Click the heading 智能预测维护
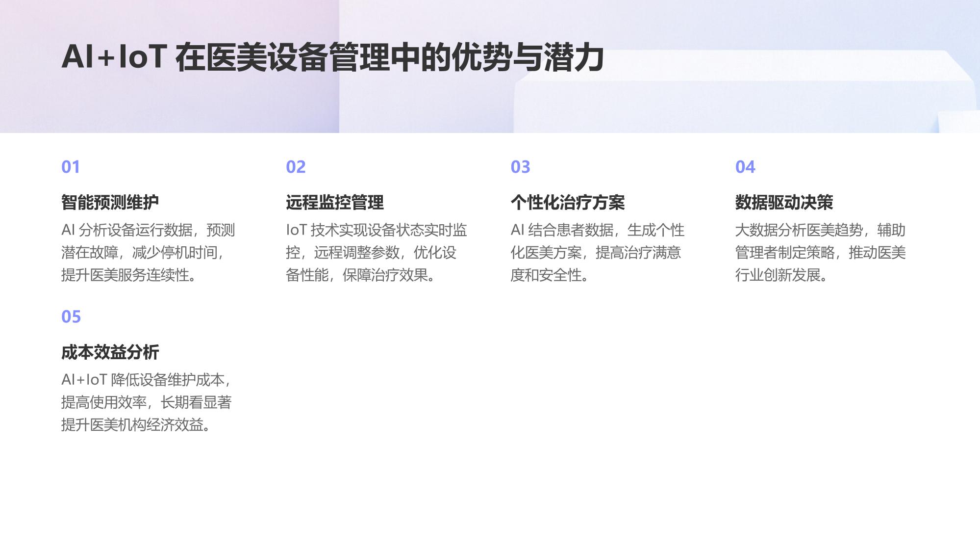The width and height of the screenshot is (980, 552). tap(110, 202)
